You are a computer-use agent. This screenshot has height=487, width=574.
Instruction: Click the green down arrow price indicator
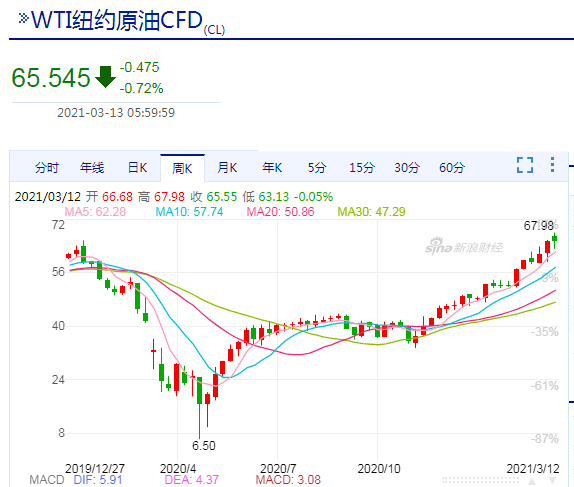(x=105, y=77)
